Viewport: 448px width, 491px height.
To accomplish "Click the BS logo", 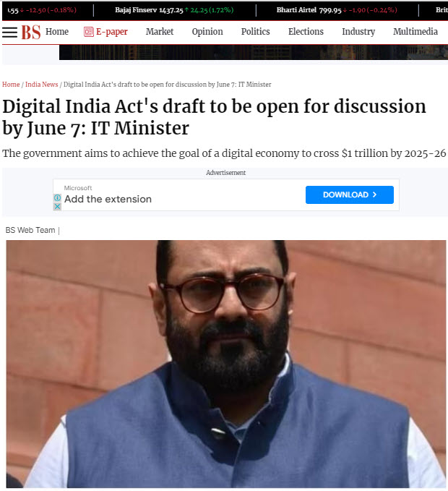I will point(30,32).
